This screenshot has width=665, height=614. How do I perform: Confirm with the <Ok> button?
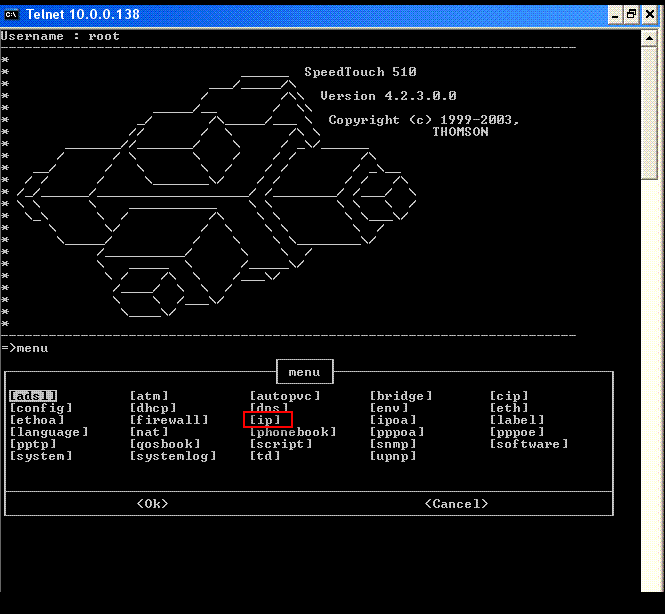tap(152, 504)
